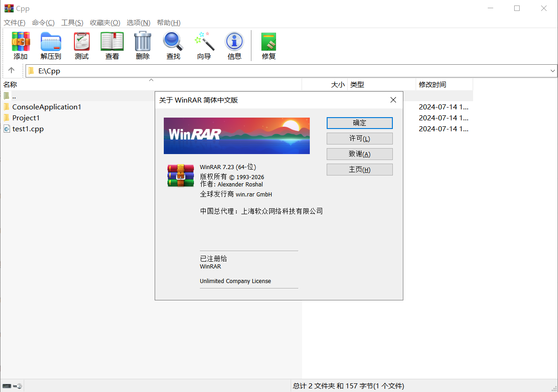This screenshot has width=558, height=392.
Task: Close the About WinRAR dialog
Action: tap(393, 100)
